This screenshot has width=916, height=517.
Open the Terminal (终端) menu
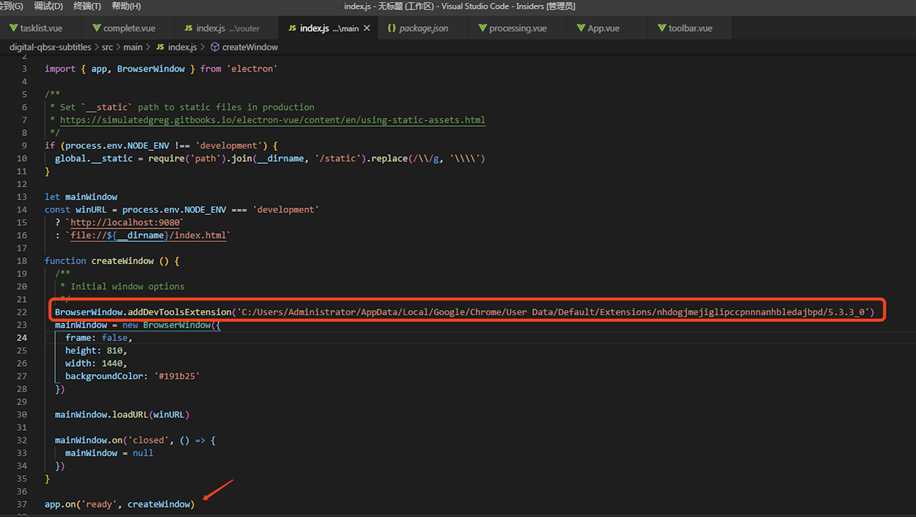[87, 6]
